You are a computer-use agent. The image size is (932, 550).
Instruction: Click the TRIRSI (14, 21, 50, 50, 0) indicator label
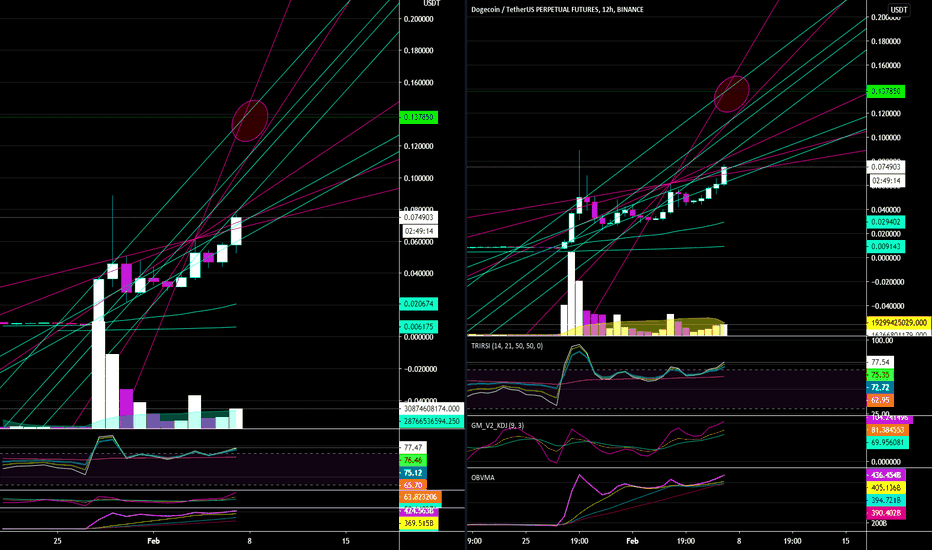point(507,345)
